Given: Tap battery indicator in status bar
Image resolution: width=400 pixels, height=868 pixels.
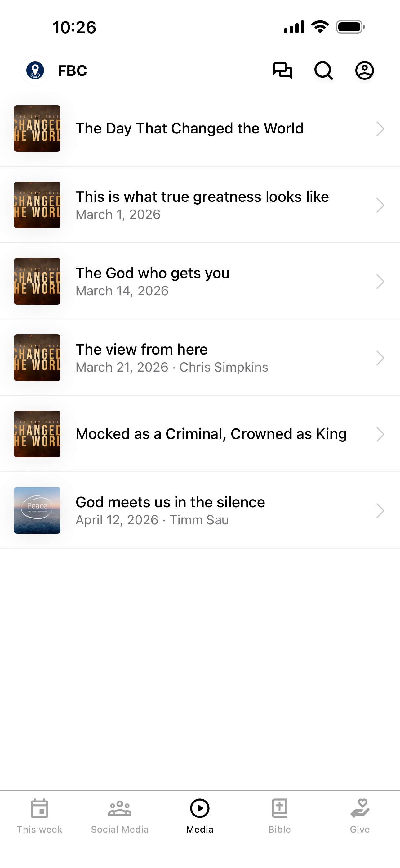Looking at the screenshot, I should [x=350, y=27].
